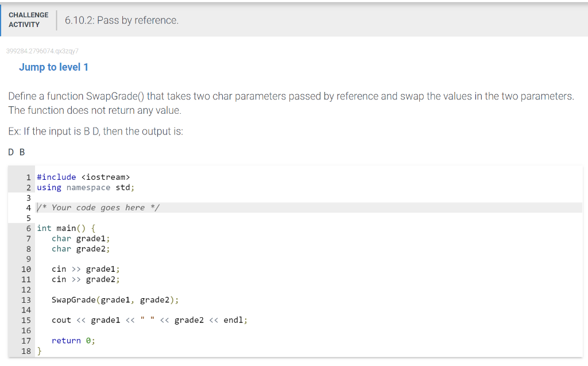Select the '6.10.2: Pass by reference.' title
Viewport: 588px width, 366px height.
coord(122,20)
